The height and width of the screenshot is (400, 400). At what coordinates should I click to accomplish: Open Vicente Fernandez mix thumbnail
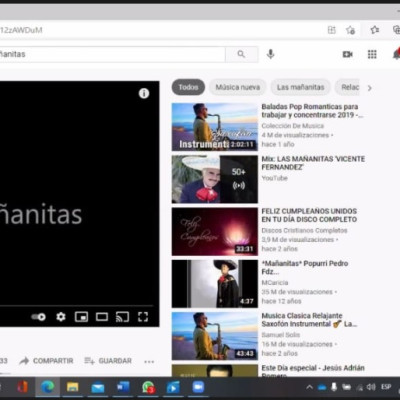(215, 179)
